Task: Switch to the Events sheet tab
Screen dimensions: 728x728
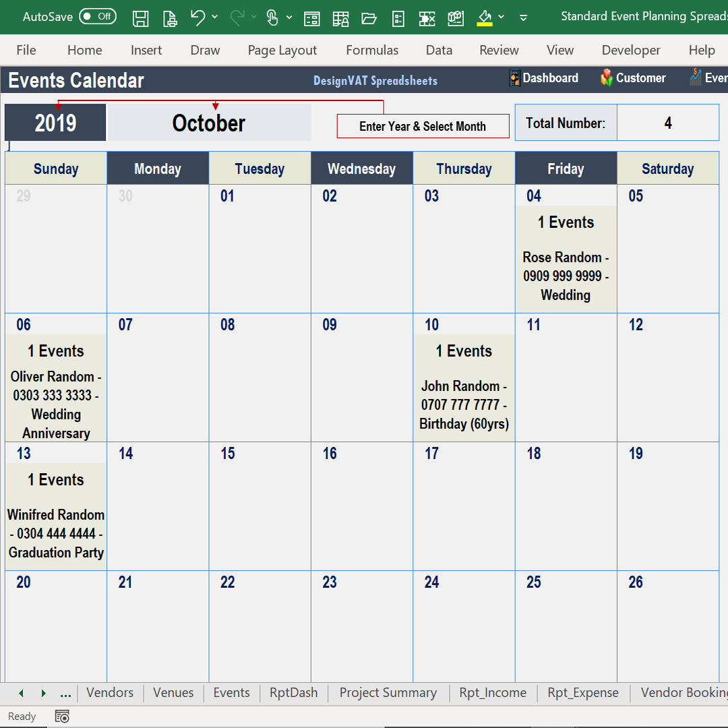Action: (x=231, y=692)
